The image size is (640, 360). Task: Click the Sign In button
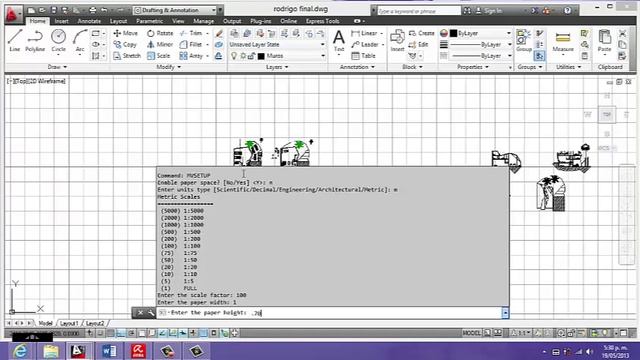pos(489,11)
